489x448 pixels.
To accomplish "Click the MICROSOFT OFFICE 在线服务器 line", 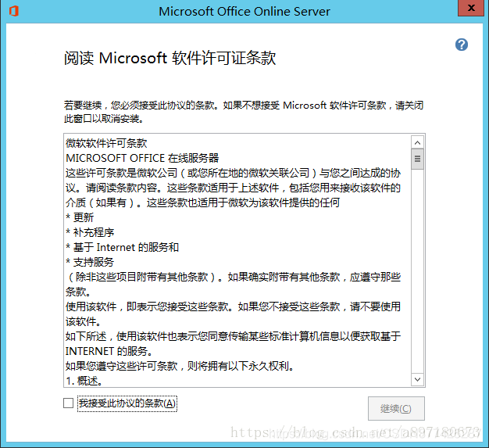I will click(x=142, y=158).
